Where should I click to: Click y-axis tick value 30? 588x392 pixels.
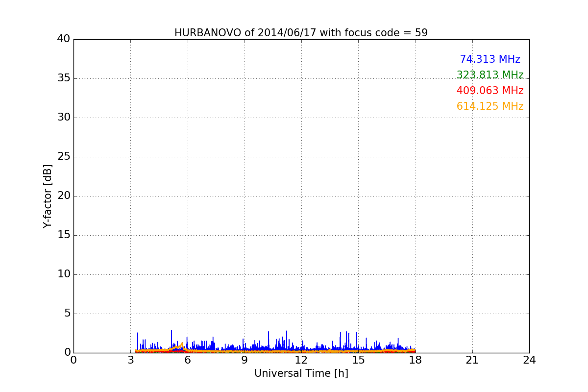[64, 118]
